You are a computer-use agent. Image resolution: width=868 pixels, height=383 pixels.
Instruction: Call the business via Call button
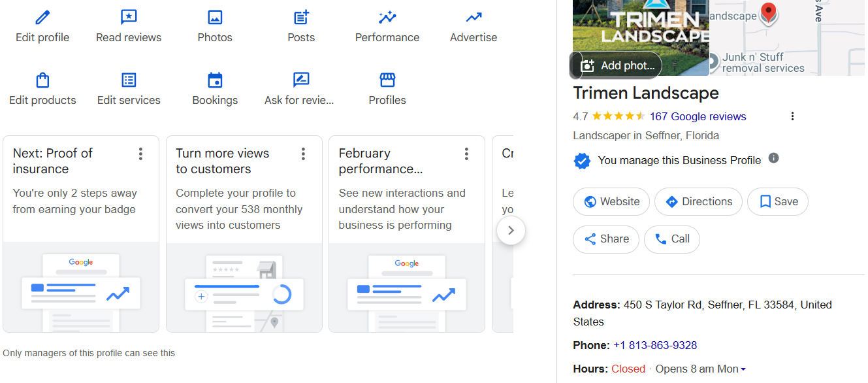672,239
